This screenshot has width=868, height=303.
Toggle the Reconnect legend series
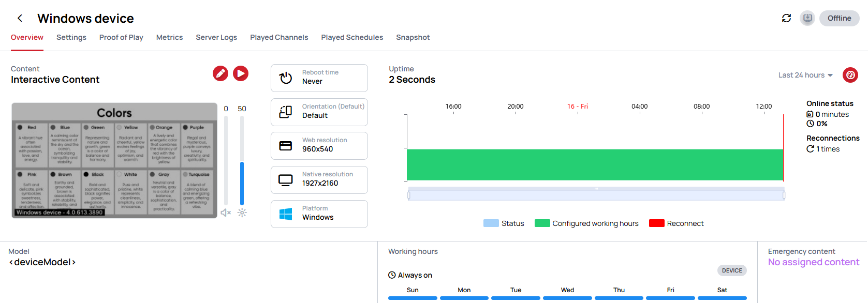pyautogui.click(x=676, y=223)
